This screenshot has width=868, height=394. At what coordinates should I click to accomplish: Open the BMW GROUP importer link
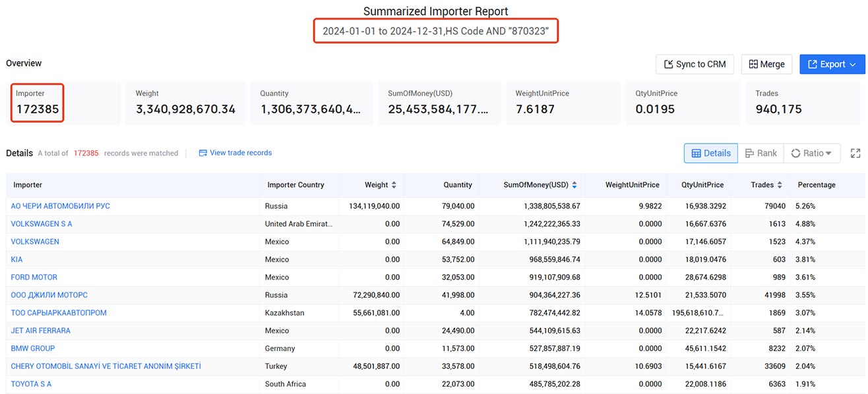(x=33, y=349)
